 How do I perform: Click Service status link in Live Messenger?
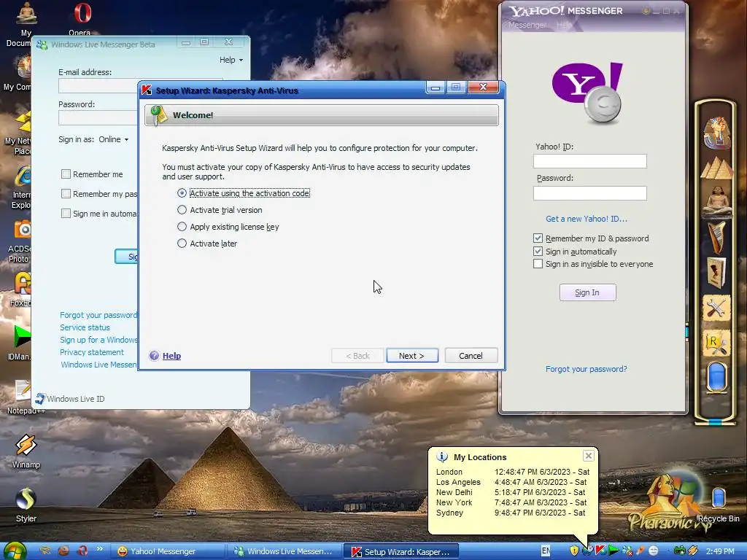point(85,327)
